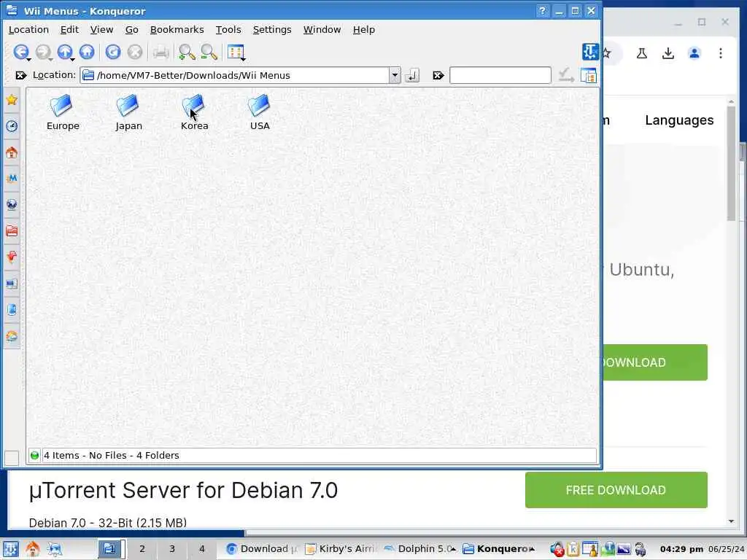Open the weather sidebar tab

coord(12,336)
